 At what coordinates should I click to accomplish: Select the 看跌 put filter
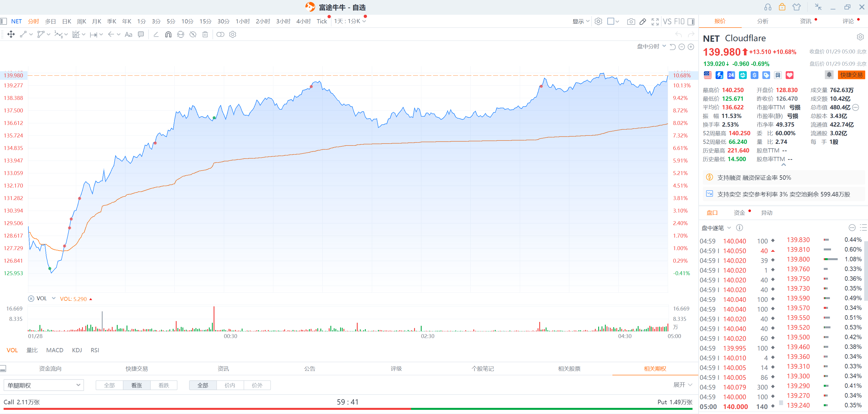point(164,385)
